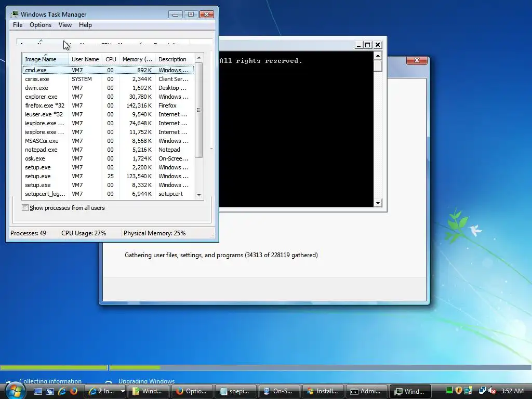Sort processes by the User Name column
This screenshot has height=399, width=532.
click(x=85, y=59)
